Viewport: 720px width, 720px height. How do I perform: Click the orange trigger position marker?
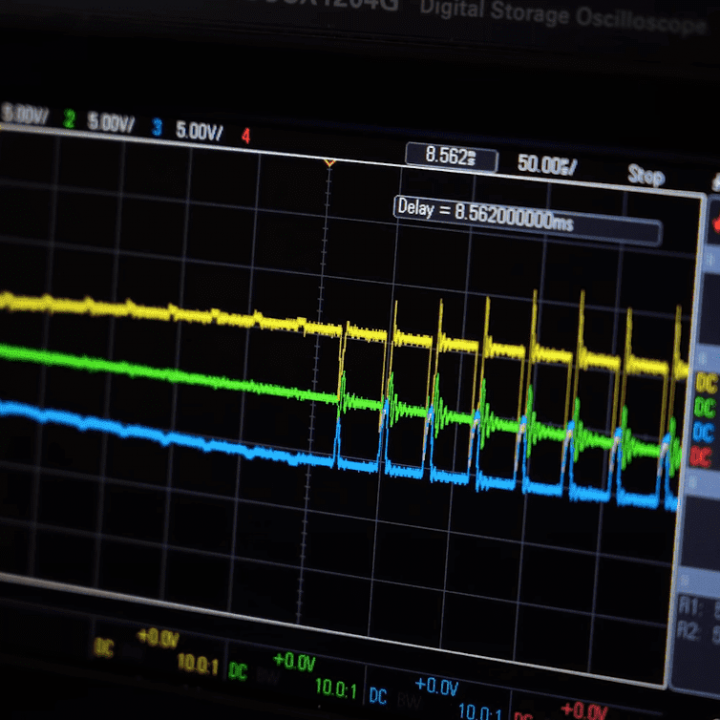tap(329, 162)
